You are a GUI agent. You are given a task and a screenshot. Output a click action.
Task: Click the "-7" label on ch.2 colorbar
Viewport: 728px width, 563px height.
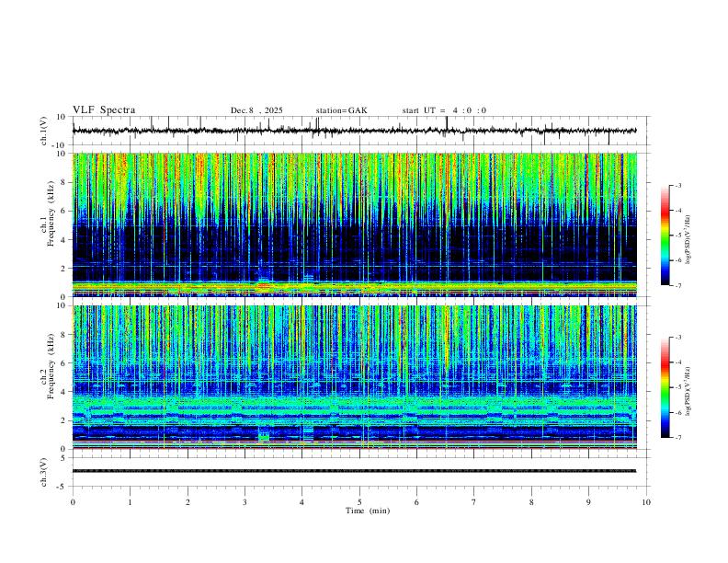click(678, 437)
